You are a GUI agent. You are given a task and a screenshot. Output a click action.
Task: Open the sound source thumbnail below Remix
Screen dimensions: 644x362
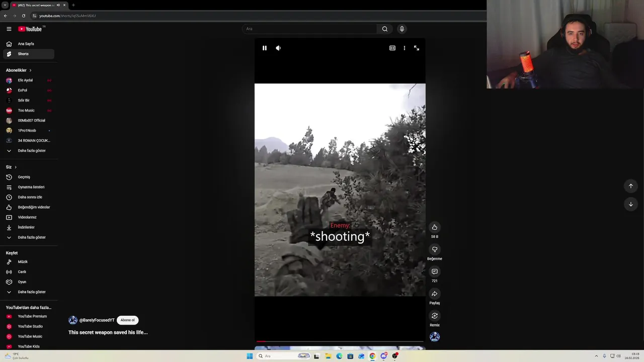[435, 337]
